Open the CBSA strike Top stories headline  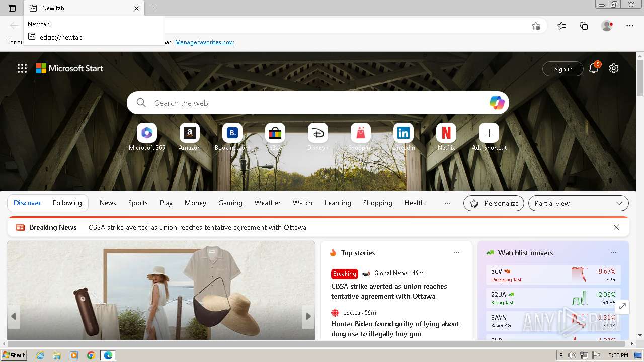pyautogui.click(x=389, y=291)
